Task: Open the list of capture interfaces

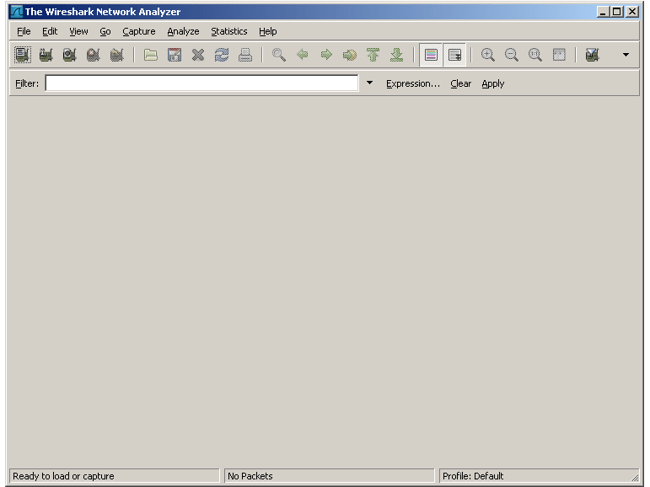Action: (x=22, y=55)
